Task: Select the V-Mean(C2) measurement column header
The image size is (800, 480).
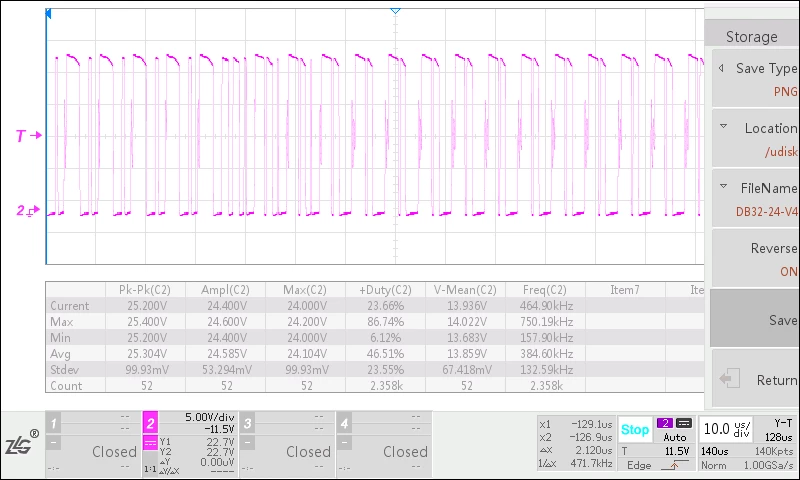Action: click(x=465, y=290)
